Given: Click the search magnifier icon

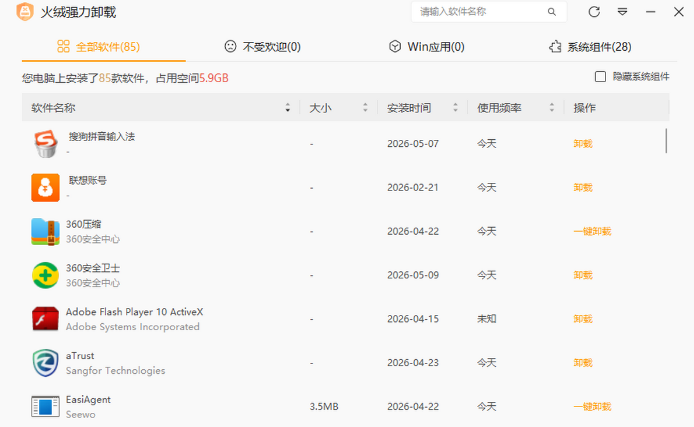Looking at the screenshot, I should pos(551,12).
